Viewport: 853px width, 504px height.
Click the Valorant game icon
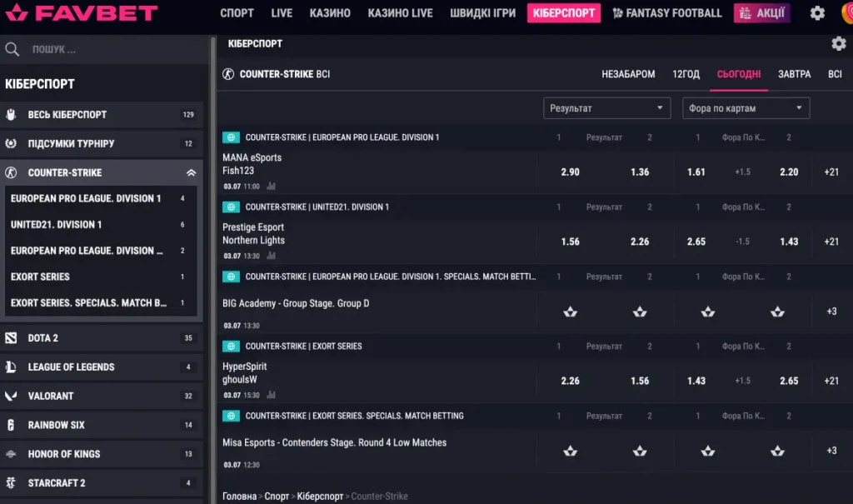[11, 396]
